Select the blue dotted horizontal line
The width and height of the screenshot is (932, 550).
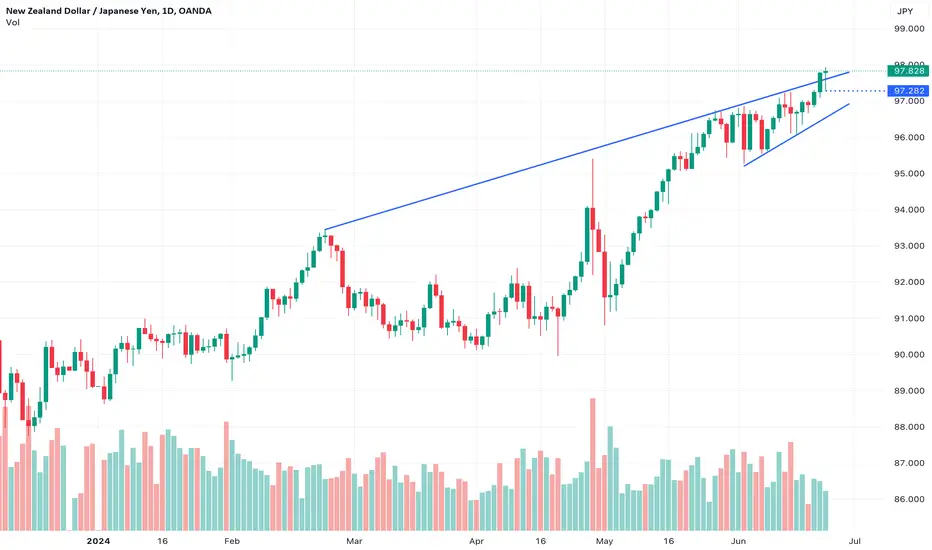856,91
